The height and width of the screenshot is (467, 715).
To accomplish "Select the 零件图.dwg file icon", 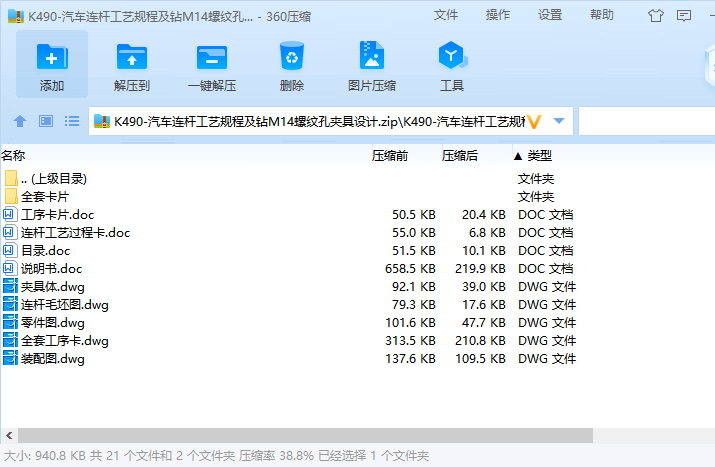I will coord(10,322).
